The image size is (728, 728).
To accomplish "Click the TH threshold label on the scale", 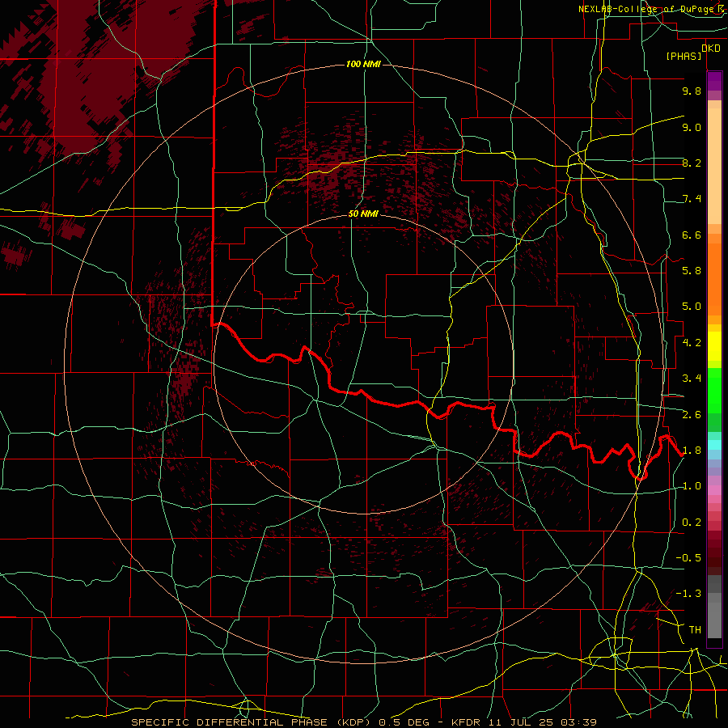I will coord(695,630).
